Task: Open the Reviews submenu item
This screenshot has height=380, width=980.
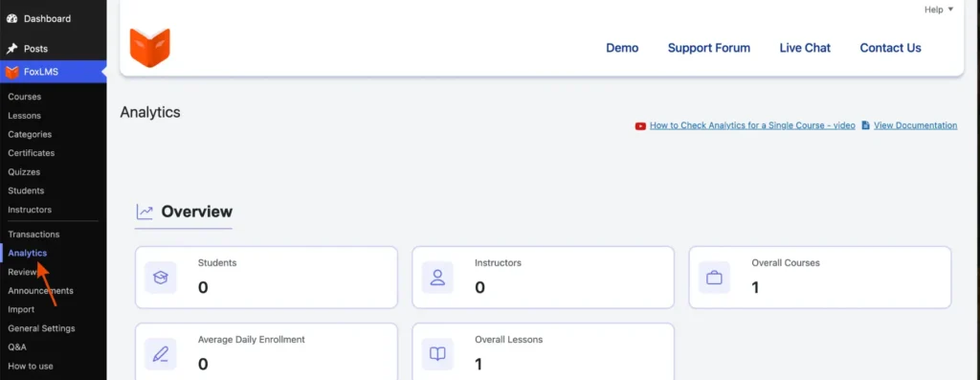Action: (24, 272)
